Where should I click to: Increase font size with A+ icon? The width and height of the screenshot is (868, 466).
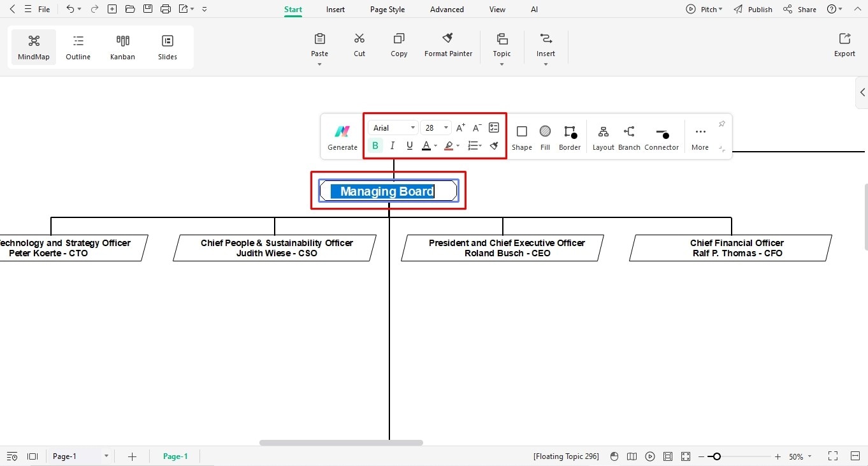(460, 127)
